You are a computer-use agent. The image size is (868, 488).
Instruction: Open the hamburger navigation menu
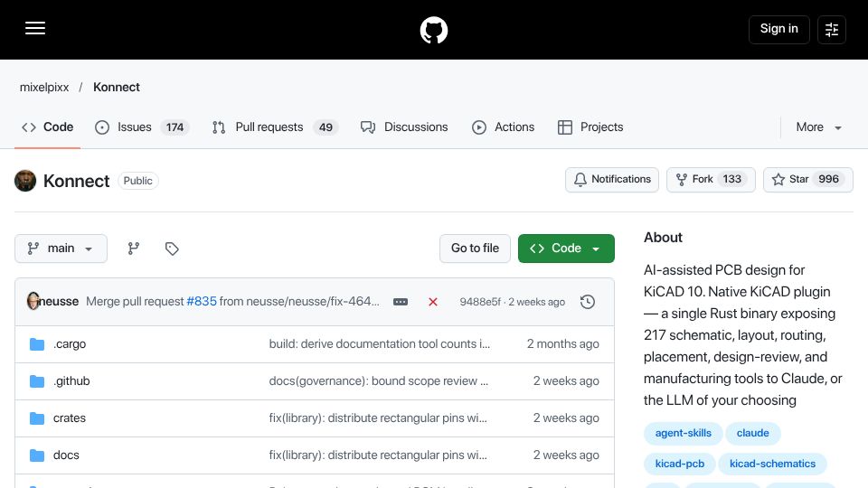[35, 28]
